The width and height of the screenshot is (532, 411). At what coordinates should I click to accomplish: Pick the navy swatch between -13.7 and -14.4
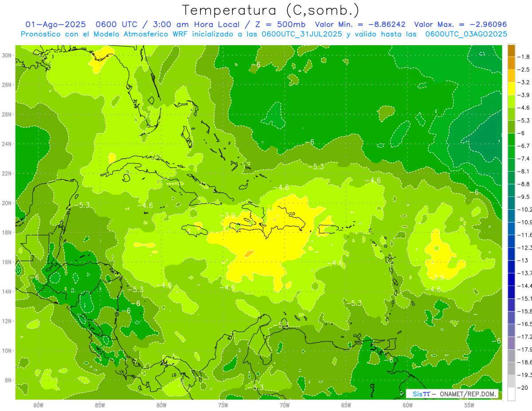pyautogui.click(x=511, y=279)
